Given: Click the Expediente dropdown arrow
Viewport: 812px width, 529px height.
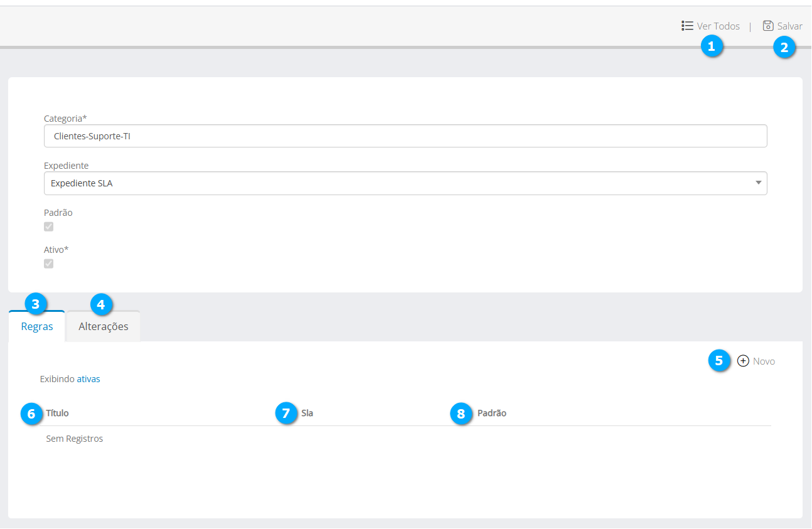Looking at the screenshot, I should click(x=758, y=183).
